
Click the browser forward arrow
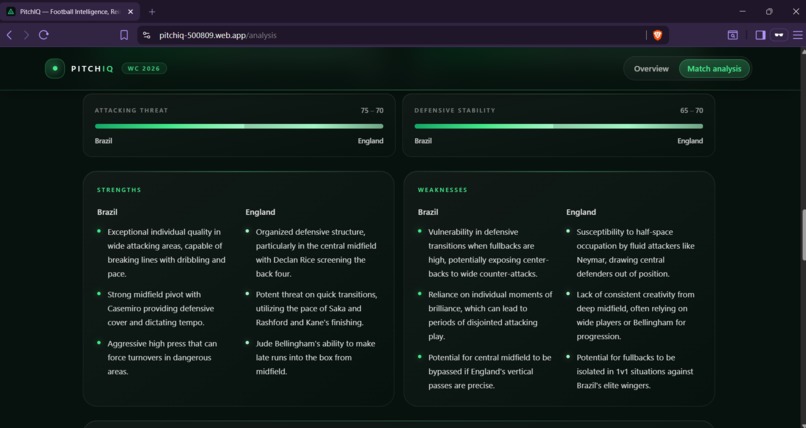point(26,35)
